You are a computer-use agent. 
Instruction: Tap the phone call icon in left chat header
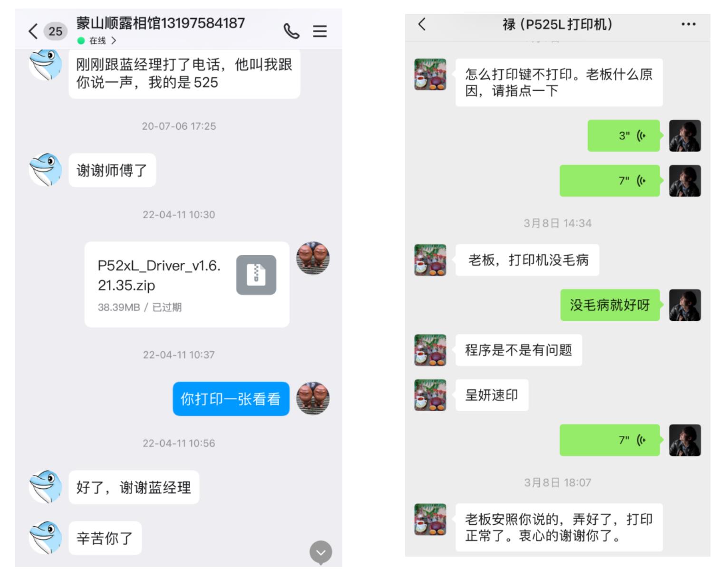(x=291, y=31)
